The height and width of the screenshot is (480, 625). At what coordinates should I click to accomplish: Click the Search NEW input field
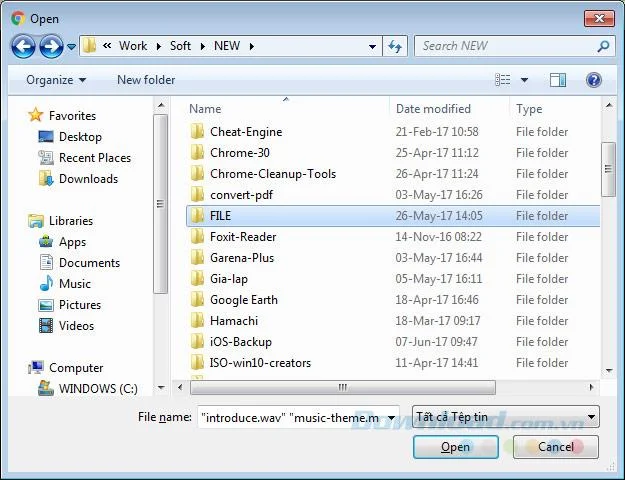[505, 46]
